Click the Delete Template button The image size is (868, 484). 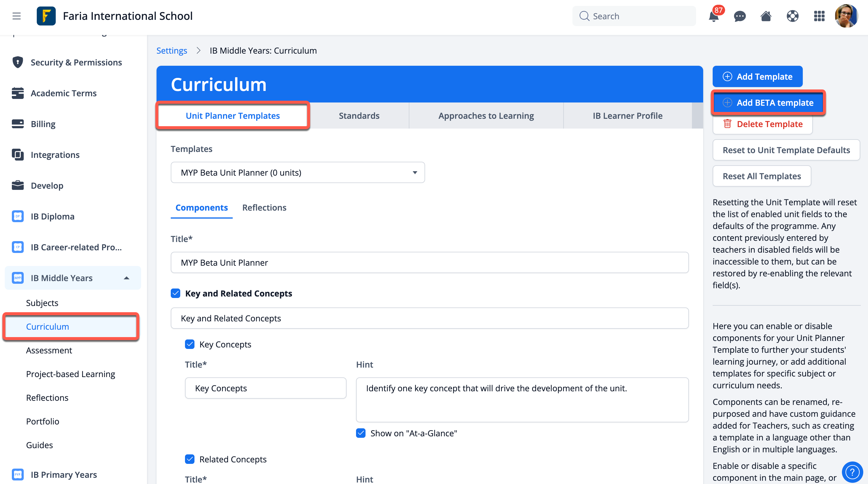click(x=762, y=124)
